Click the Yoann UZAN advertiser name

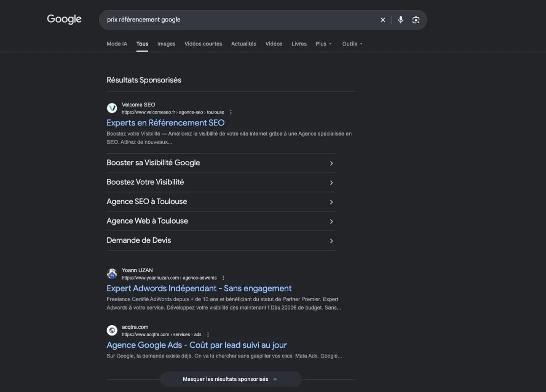137,270
